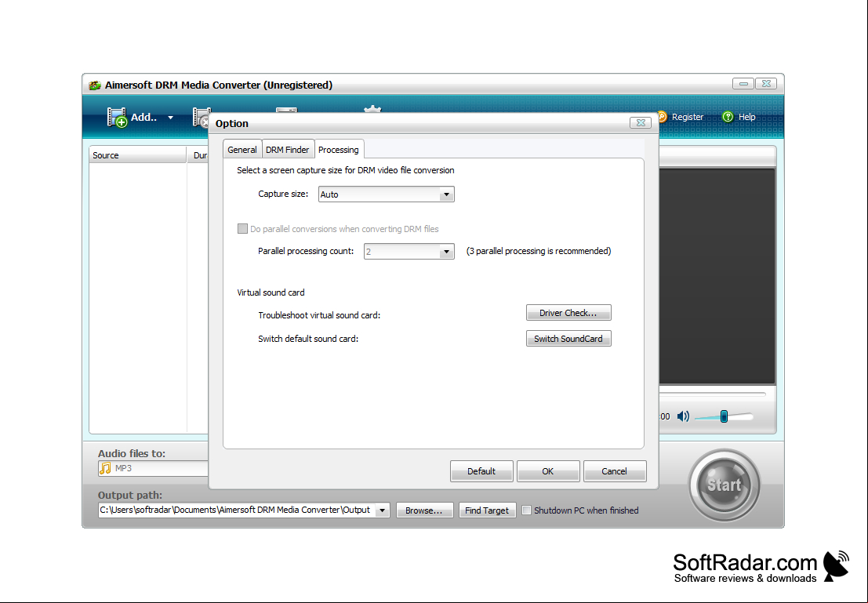Click the round Start button

[x=724, y=485]
